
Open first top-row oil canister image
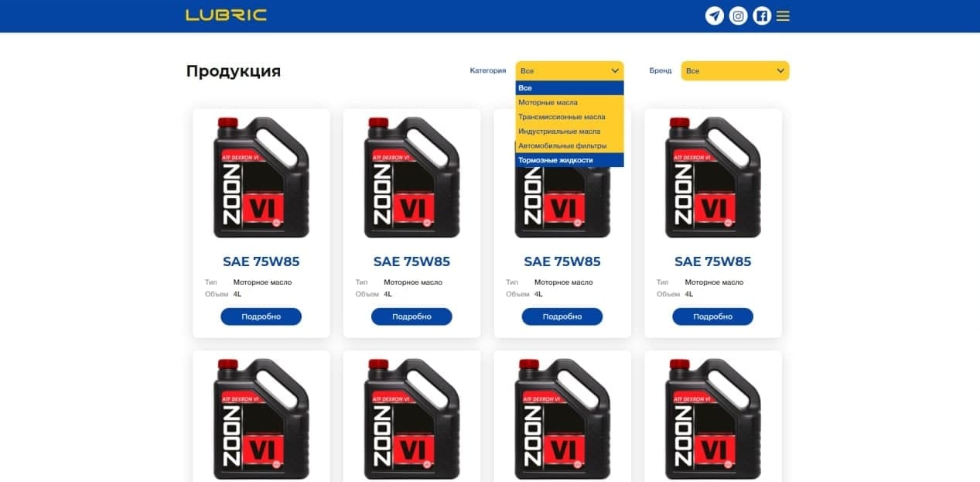click(x=261, y=177)
